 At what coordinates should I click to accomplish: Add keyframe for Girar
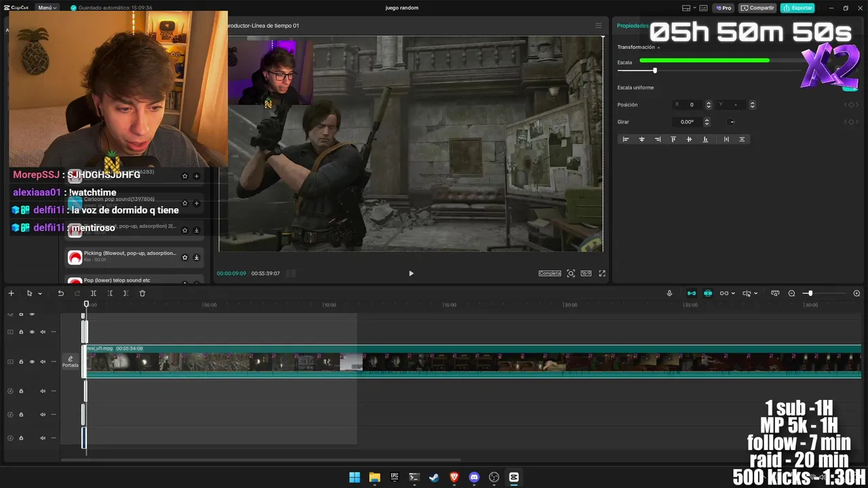(851, 122)
